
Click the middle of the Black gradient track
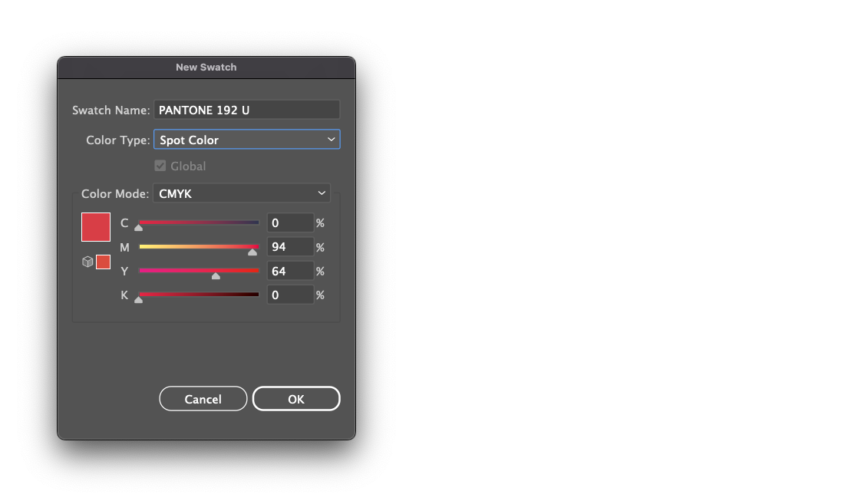pos(199,294)
